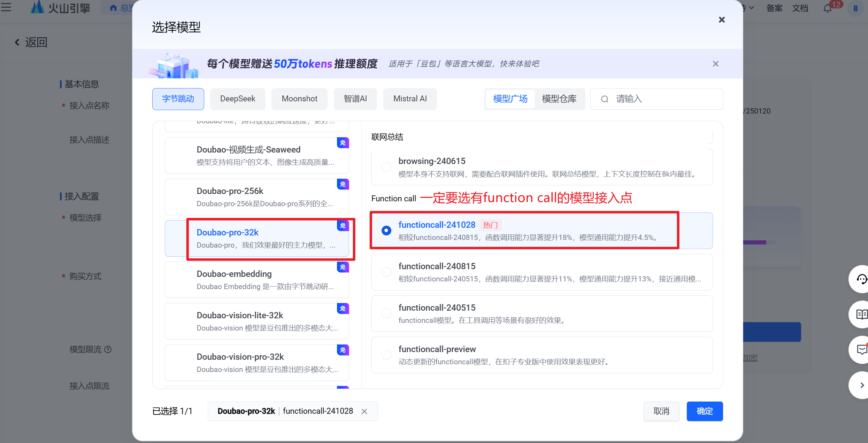
Task: Expand the floating side panel arrow
Action: [x=862, y=385]
